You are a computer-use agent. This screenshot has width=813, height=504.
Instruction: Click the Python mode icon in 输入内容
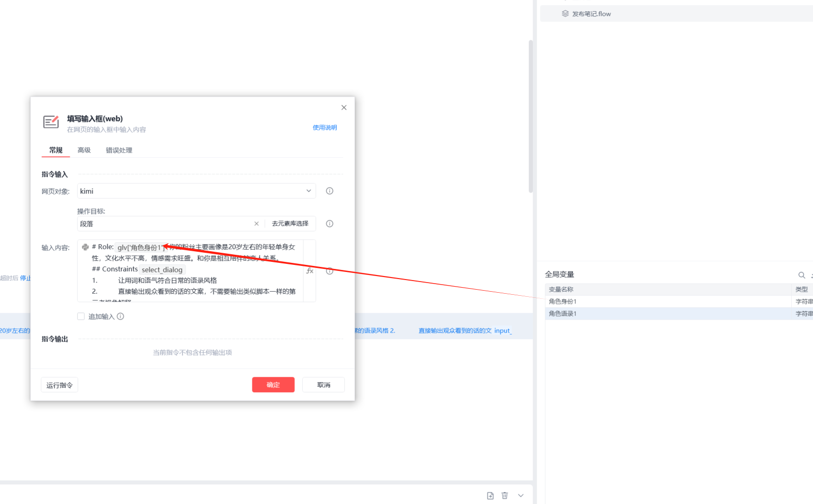(x=85, y=247)
